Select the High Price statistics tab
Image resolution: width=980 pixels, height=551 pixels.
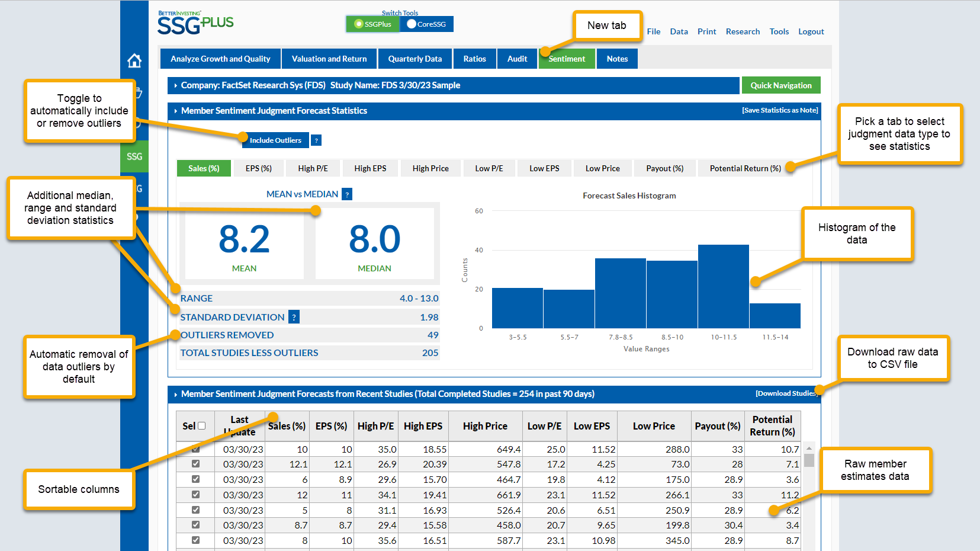click(x=430, y=168)
